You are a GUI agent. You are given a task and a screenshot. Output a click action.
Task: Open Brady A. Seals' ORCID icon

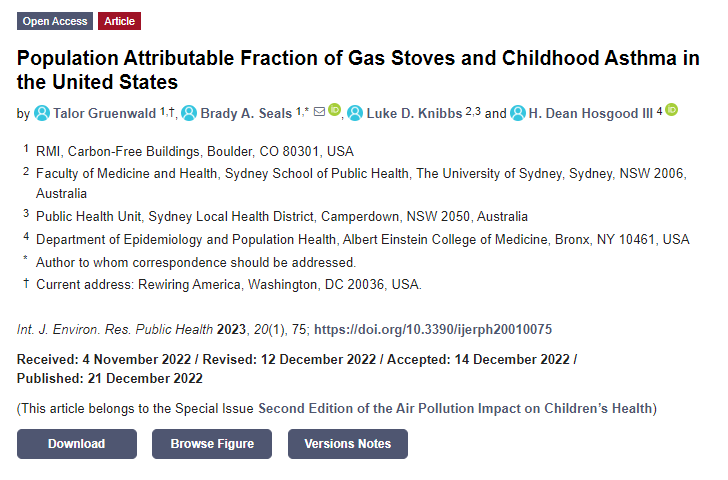point(334,110)
